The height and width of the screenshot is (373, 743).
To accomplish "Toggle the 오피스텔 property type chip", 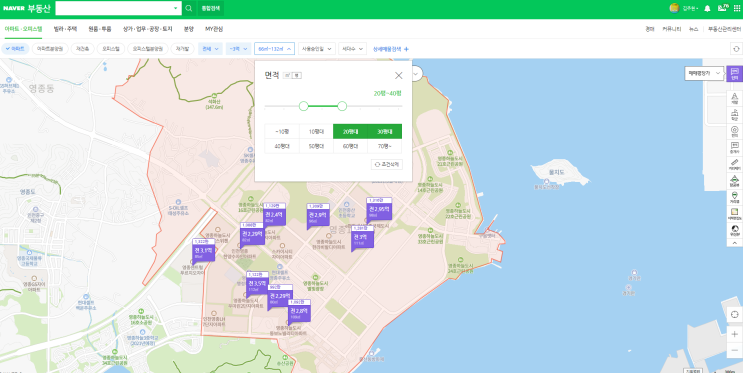I will 111,48.
